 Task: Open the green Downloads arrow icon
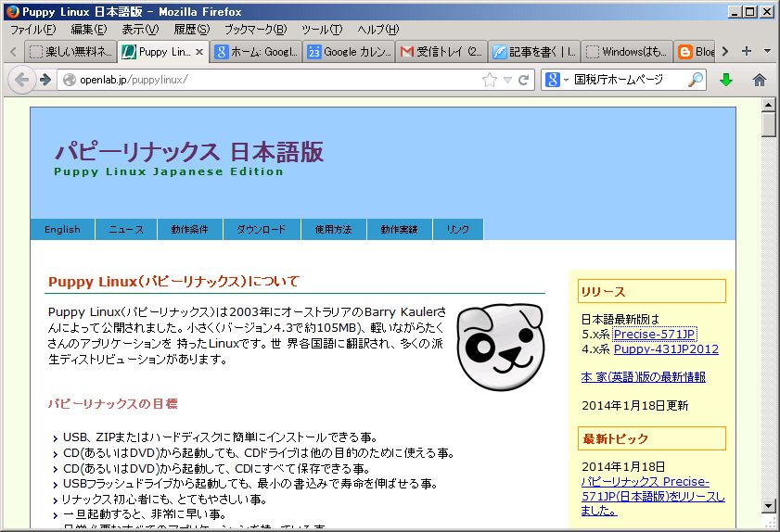point(726,80)
